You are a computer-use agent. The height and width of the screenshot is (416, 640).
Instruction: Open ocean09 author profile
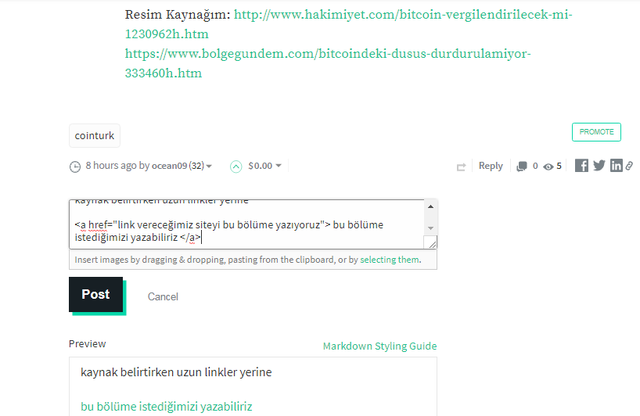(x=169, y=166)
